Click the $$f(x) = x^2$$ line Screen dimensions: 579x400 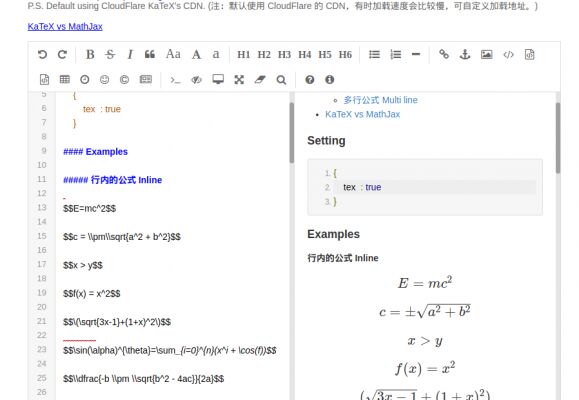tap(92, 294)
